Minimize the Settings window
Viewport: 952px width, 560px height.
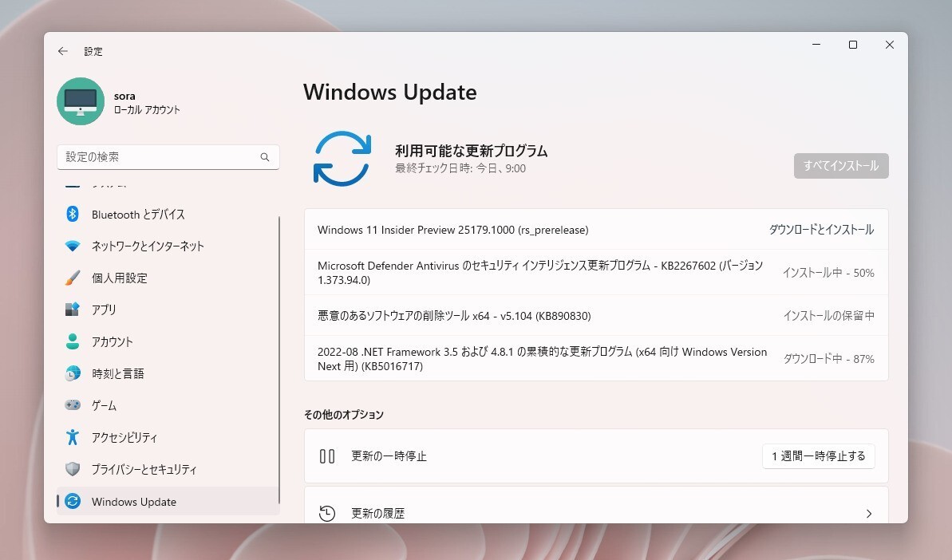(816, 45)
